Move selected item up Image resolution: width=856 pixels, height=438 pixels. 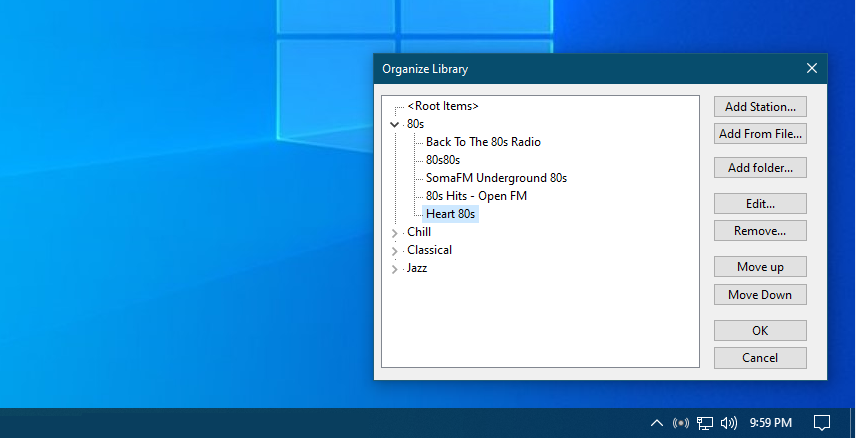[x=760, y=267]
